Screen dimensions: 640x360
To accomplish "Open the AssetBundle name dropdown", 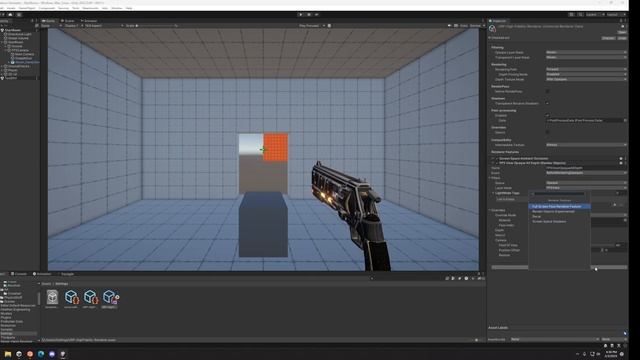I will pos(555,339).
